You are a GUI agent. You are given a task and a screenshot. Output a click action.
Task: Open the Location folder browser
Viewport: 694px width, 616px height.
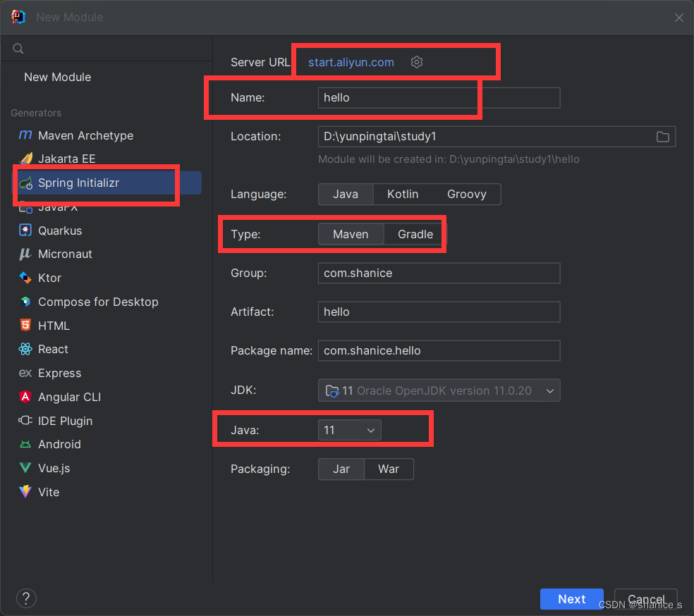tap(662, 137)
